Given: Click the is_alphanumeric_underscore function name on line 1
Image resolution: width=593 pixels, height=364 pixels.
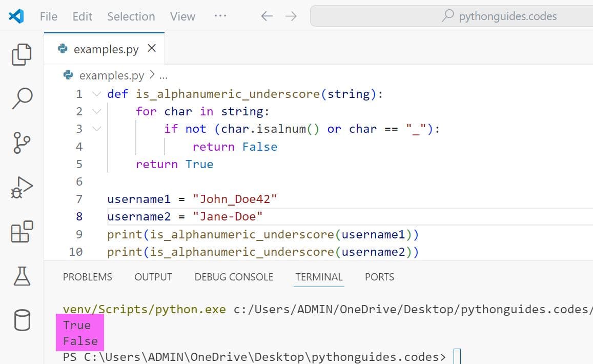Looking at the screenshot, I should [228, 94].
